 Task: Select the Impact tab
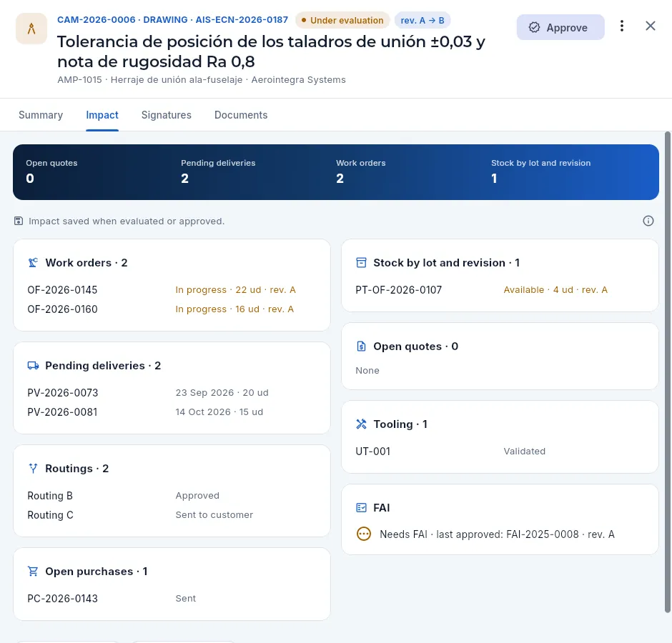[102, 115]
